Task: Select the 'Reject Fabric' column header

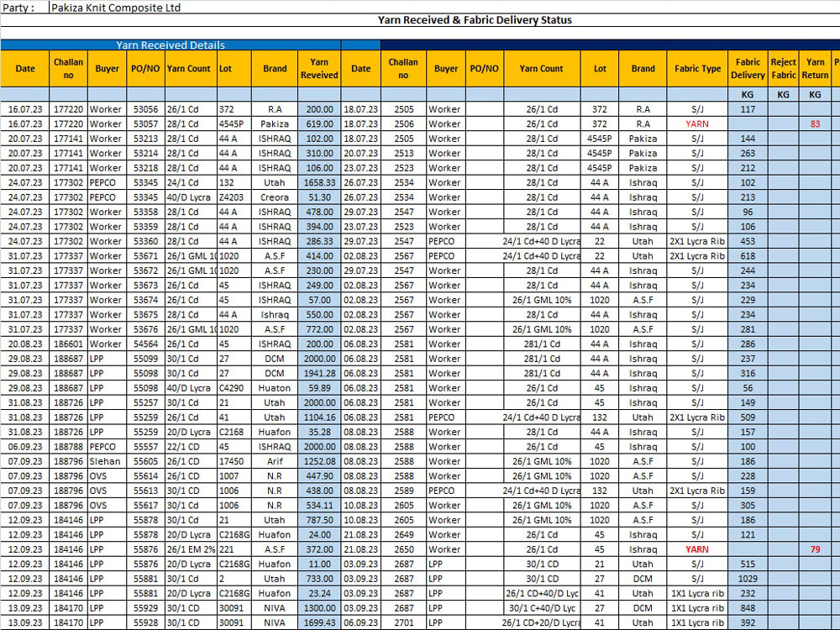Action: [783, 69]
